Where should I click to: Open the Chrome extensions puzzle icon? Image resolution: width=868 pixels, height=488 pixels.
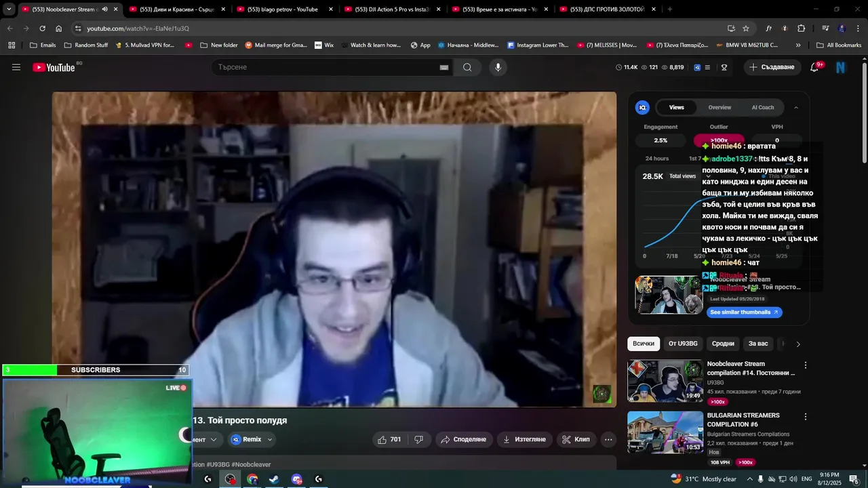(x=801, y=28)
